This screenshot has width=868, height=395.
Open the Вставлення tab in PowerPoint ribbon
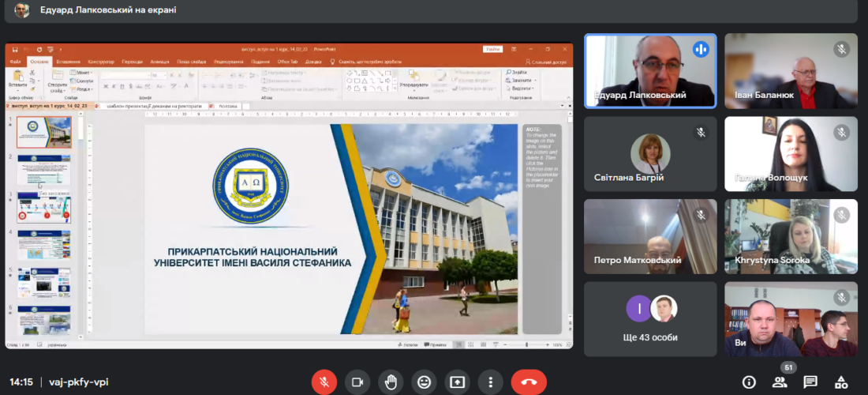pyautogui.click(x=68, y=62)
